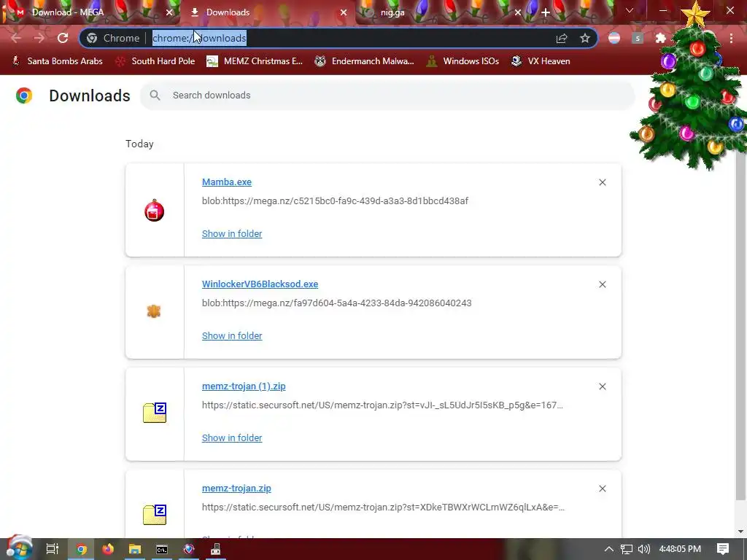Click the memz-trojan (1).zip source URL

click(382, 405)
